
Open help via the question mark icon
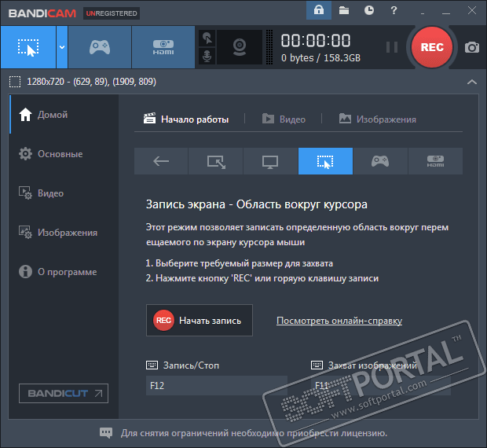pyautogui.click(x=394, y=10)
